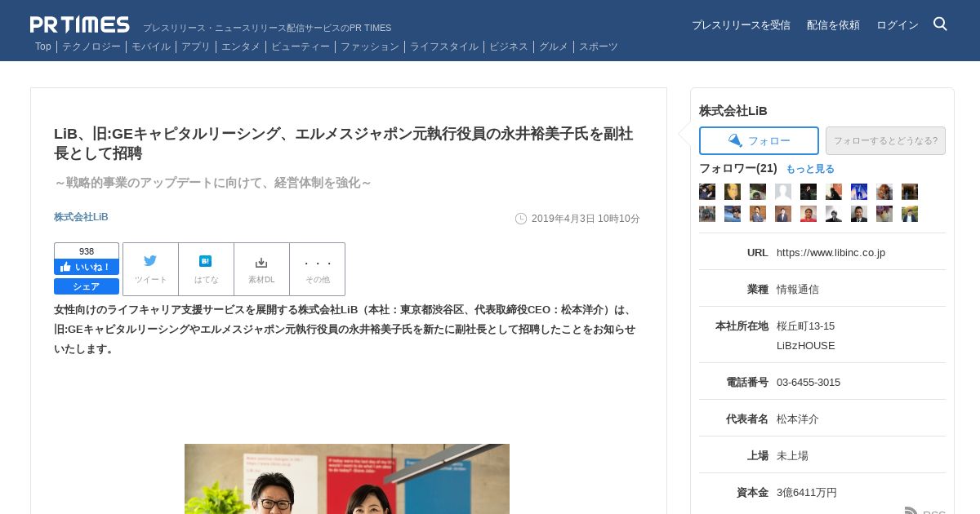Select the Top category
Image resolution: width=980 pixels, height=514 pixels.
point(43,47)
